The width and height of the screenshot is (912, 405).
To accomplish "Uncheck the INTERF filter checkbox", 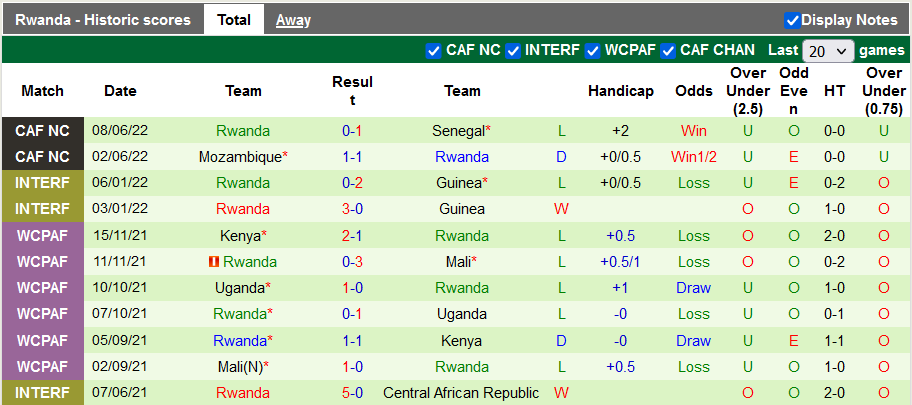I will pyautogui.click(x=513, y=50).
